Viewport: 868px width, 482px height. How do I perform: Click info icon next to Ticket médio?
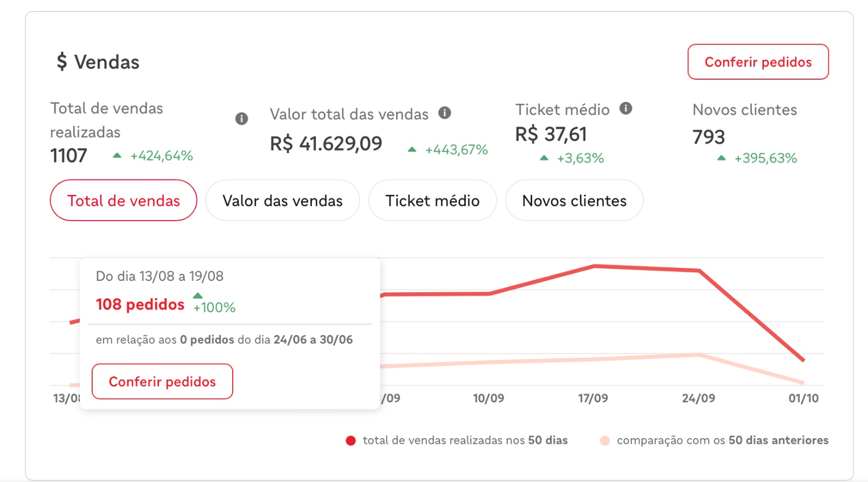[626, 108]
